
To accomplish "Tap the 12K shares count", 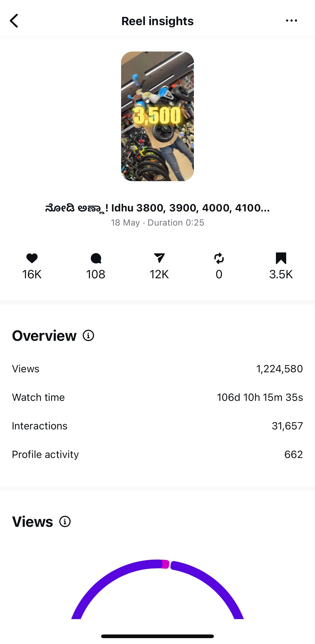I will point(159,274).
